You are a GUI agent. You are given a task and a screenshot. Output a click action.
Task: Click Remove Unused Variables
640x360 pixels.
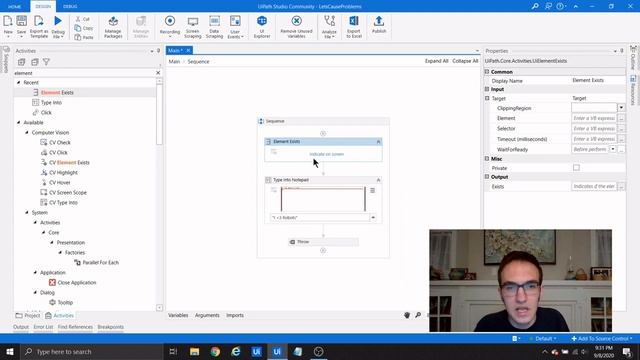[x=296, y=27]
